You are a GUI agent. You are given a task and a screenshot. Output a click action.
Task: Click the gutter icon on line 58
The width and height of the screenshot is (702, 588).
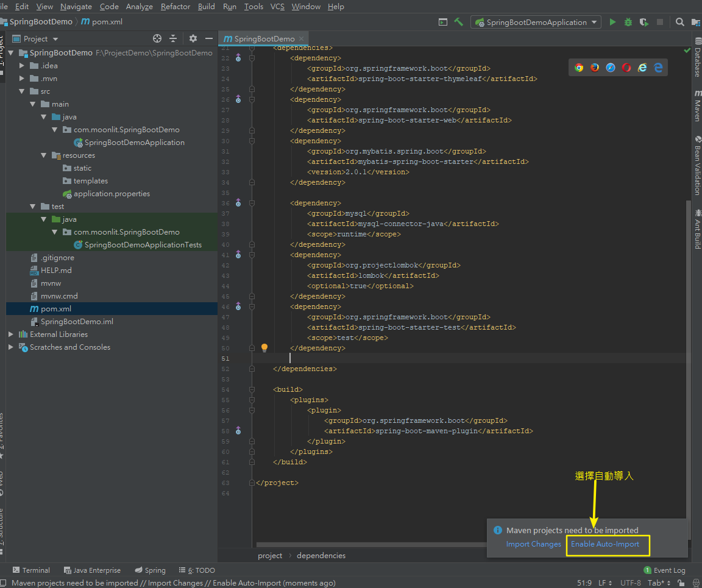pyautogui.click(x=238, y=431)
